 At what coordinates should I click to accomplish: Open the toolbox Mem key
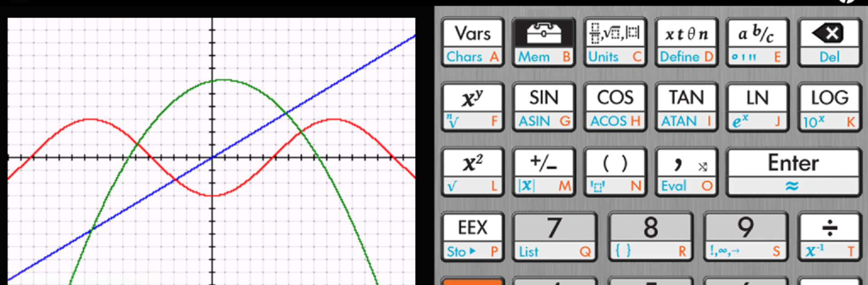[543, 42]
